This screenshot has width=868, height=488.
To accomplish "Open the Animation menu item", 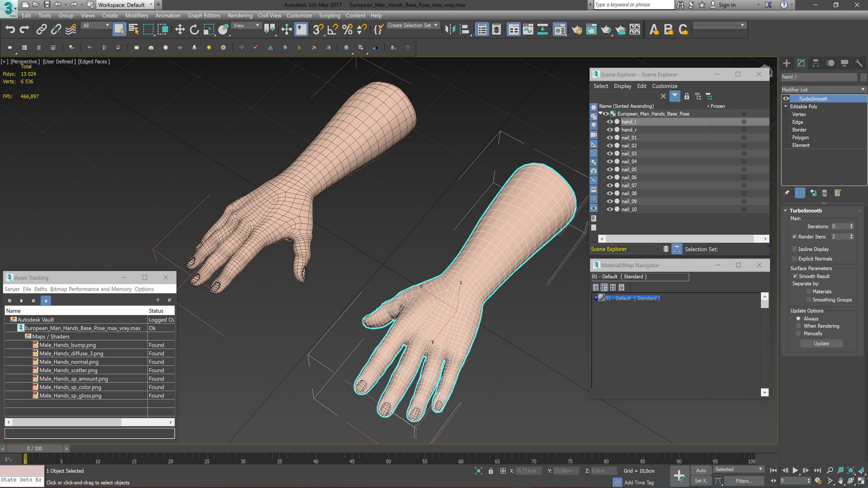I will 166,15.
